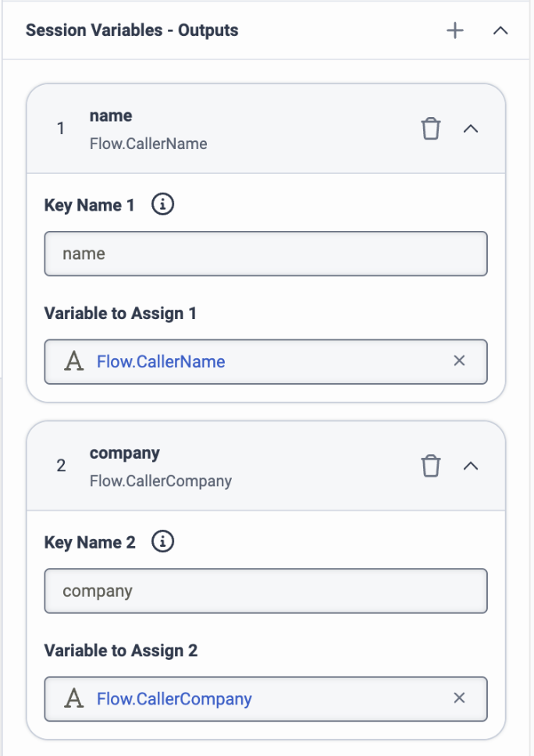Click the Variable to Assign 1 field
Viewport: 534px width, 756px height.
click(265, 361)
